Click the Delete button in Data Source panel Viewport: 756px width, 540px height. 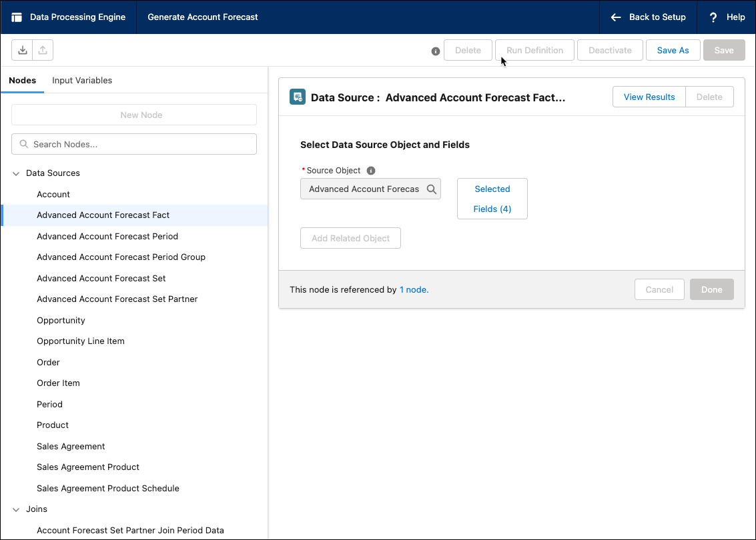click(x=709, y=97)
